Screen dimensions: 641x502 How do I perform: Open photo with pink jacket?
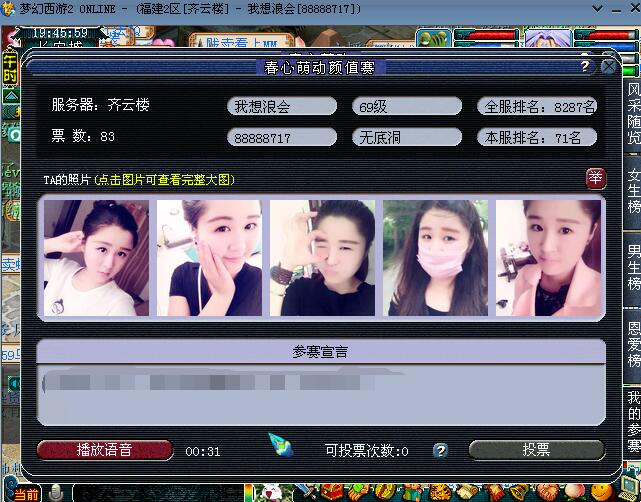pyautogui.click(x=549, y=258)
